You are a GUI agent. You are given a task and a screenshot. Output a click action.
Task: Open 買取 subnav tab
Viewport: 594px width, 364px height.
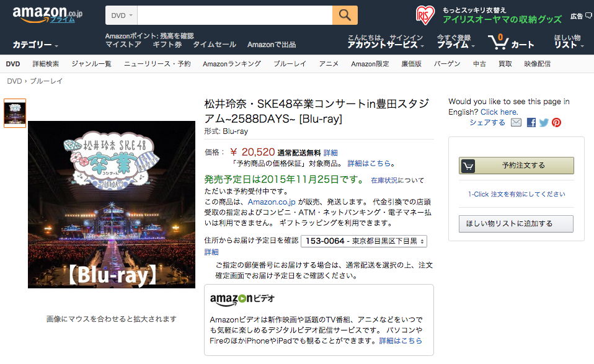tap(505, 64)
